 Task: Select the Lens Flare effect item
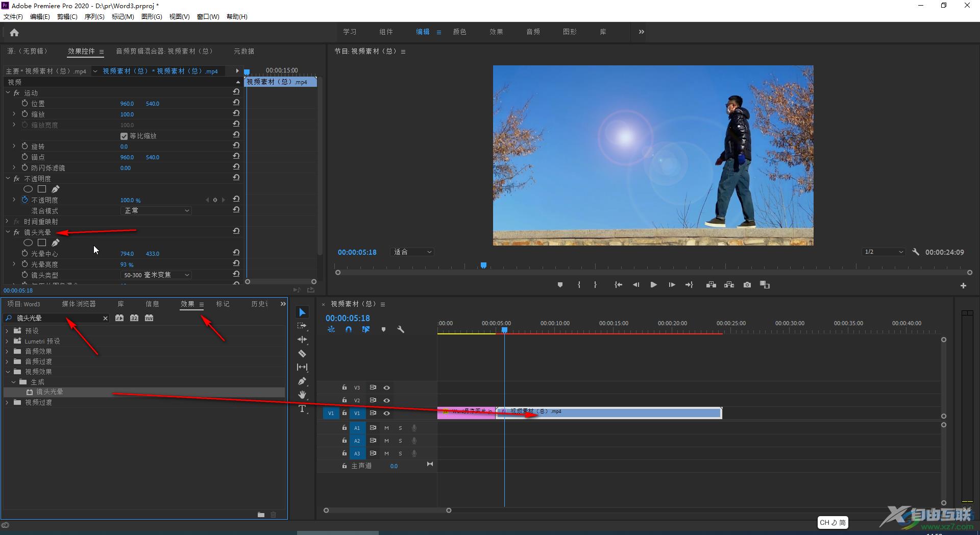[x=50, y=392]
